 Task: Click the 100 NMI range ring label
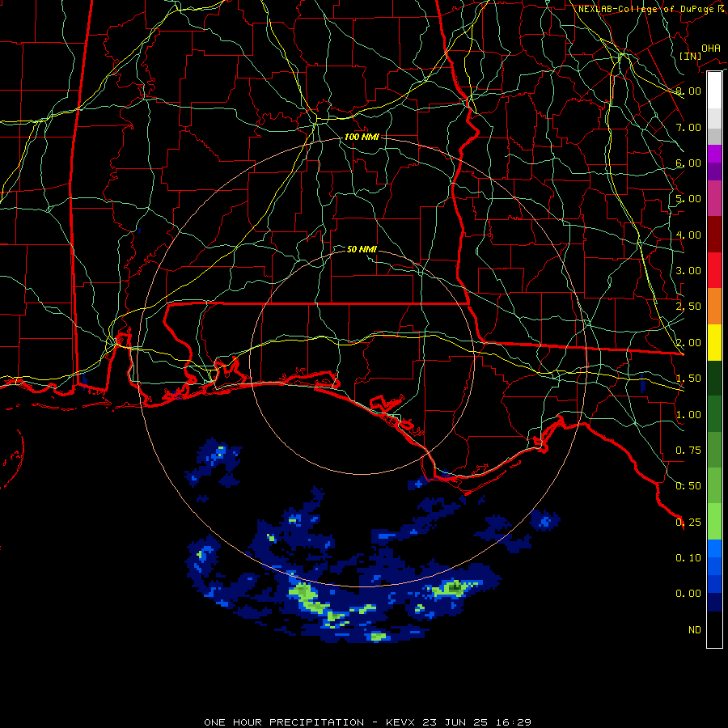pyautogui.click(x=362, y=137)
